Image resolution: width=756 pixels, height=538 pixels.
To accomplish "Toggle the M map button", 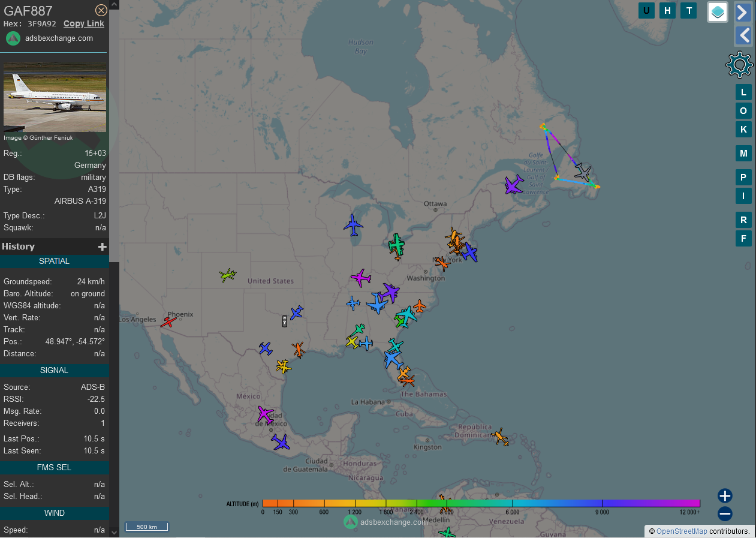I will 743,153.
